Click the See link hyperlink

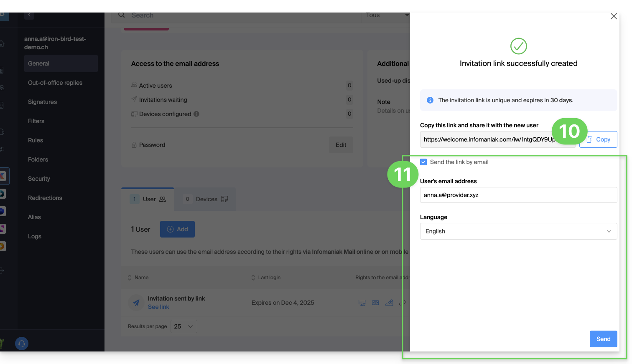(158, 307)
